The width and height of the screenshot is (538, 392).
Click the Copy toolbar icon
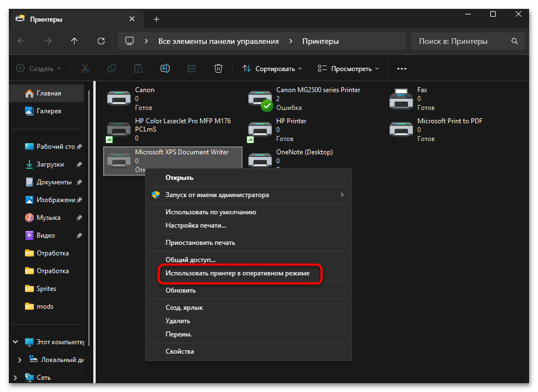(112, 68)
